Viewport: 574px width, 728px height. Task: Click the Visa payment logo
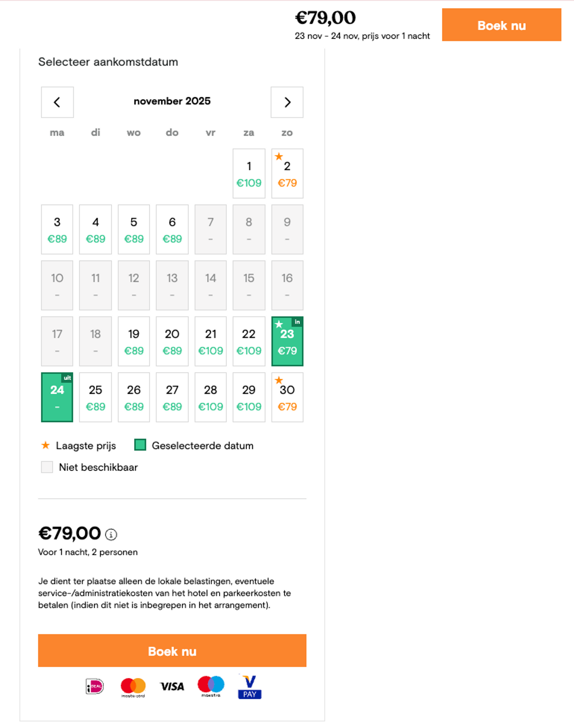coord(172,686)
